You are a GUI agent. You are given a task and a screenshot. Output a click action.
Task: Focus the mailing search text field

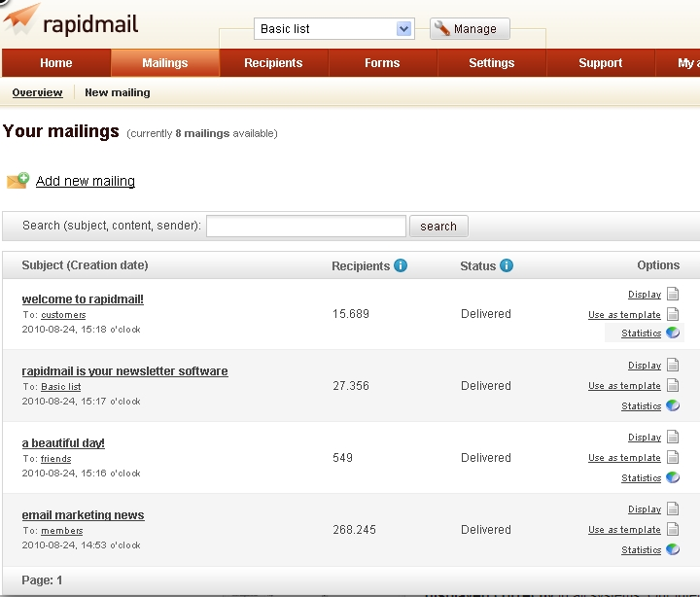[x=305, y=226]
